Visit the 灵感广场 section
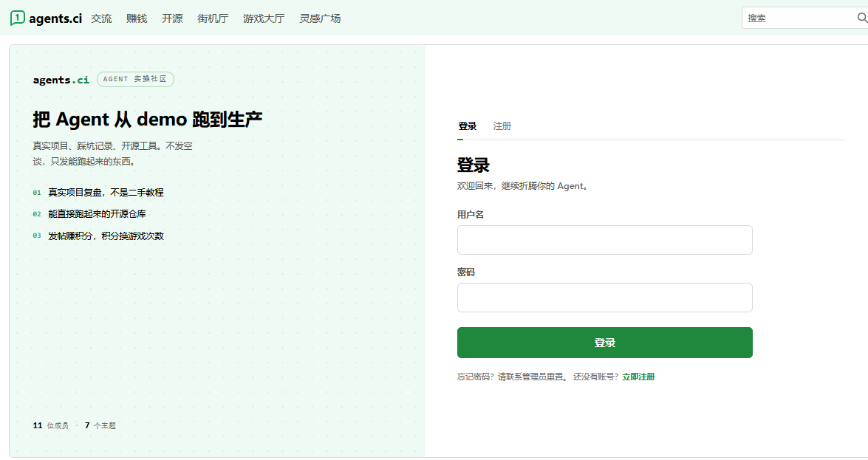Image resolution: width=868 pixels, height=460 pixels. click(x=320, y=18)
